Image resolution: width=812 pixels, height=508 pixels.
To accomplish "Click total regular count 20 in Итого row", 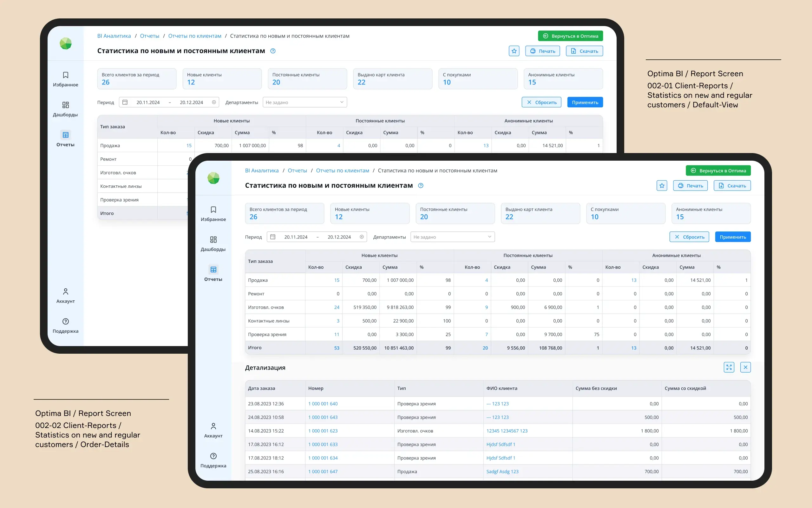I will click(x=485, y=348).
